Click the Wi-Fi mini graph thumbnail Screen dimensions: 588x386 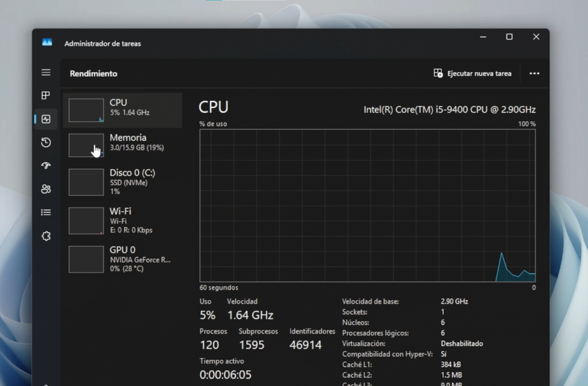coord(86,221)
